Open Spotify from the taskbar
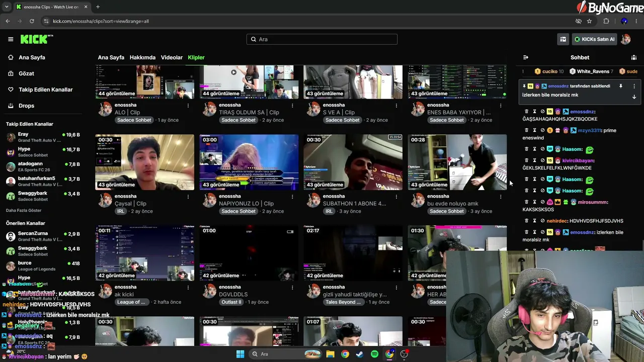This screenshot has height=362, width=644. pos(374,354)
